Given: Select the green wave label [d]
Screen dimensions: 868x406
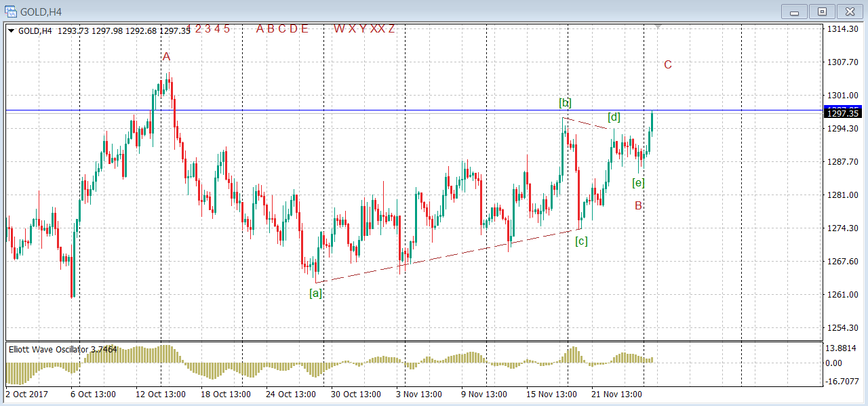Looking at the screenshot, I should pyautogui.click(x=614, y=117).
